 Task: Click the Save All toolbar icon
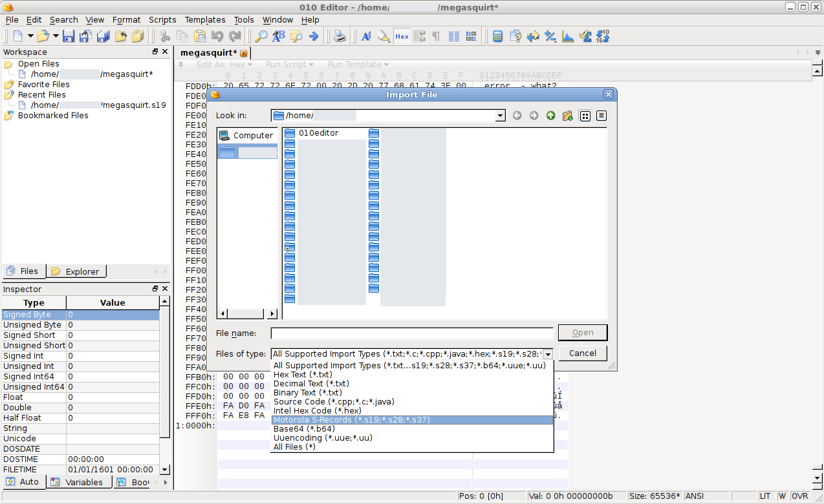(x=103, y=36)
